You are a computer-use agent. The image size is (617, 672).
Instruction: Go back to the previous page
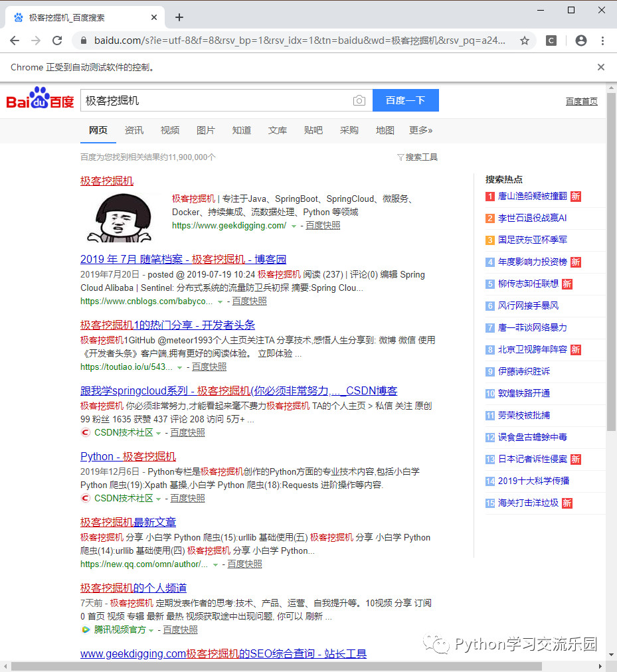click(x=15, y=41)
